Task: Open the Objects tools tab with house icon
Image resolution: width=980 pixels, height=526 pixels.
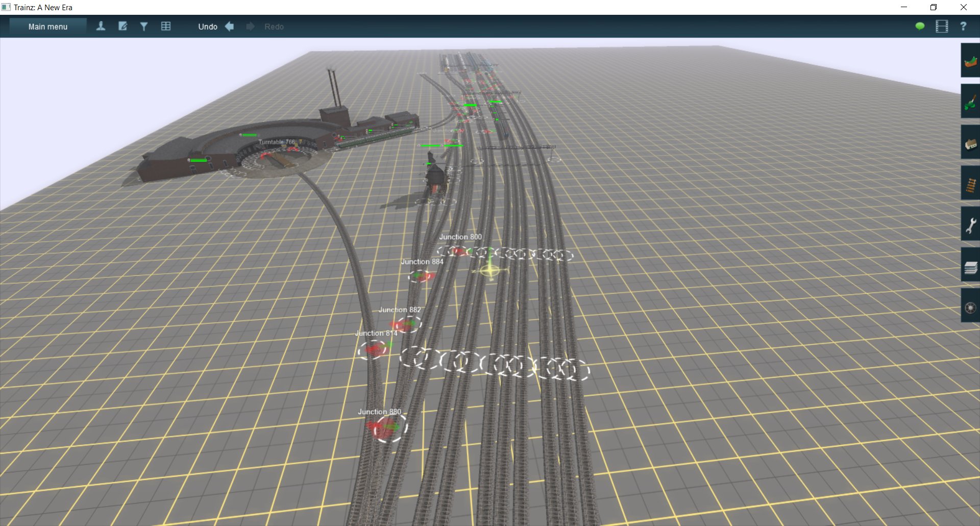Action: [x=970, y=142]
